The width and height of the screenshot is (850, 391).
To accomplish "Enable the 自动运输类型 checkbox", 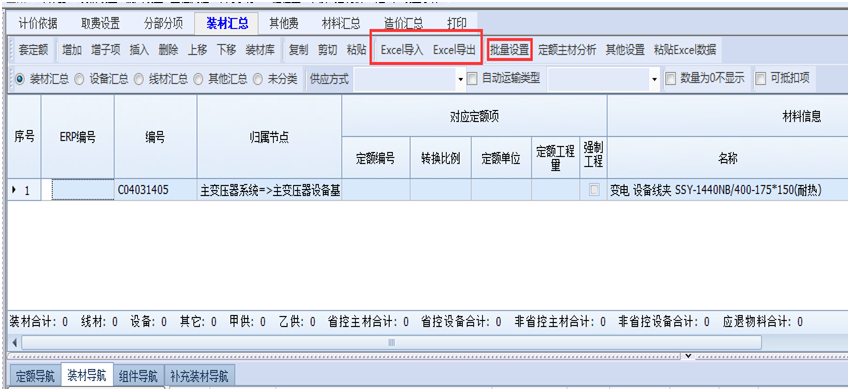I will [x=472, y=79].
